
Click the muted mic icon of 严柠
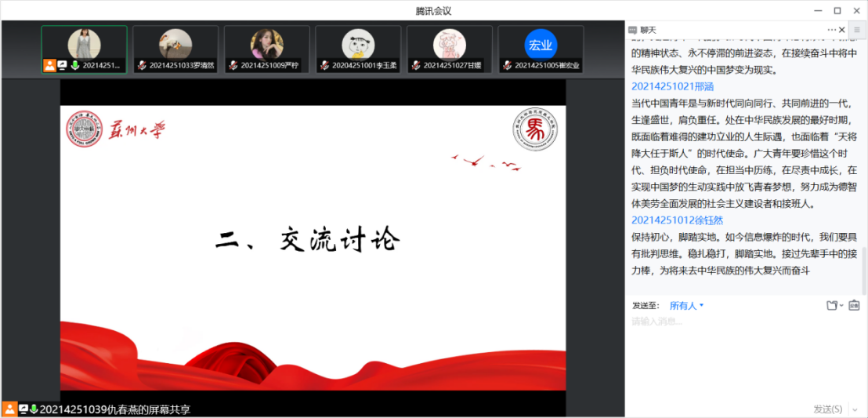click(x=233, y=66)
